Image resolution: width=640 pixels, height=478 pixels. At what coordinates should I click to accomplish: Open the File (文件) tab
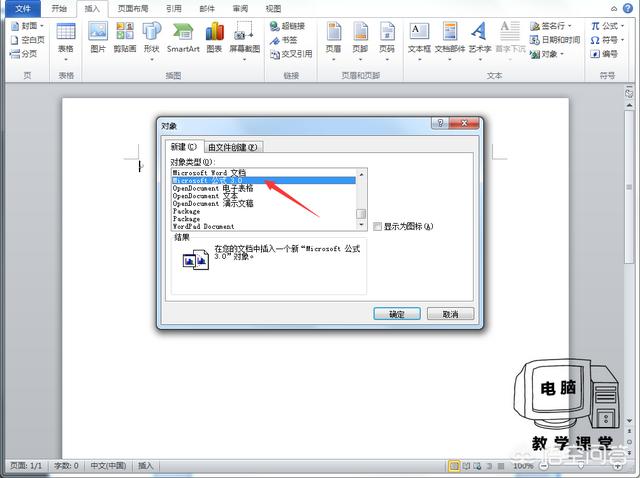coord(23,9)
